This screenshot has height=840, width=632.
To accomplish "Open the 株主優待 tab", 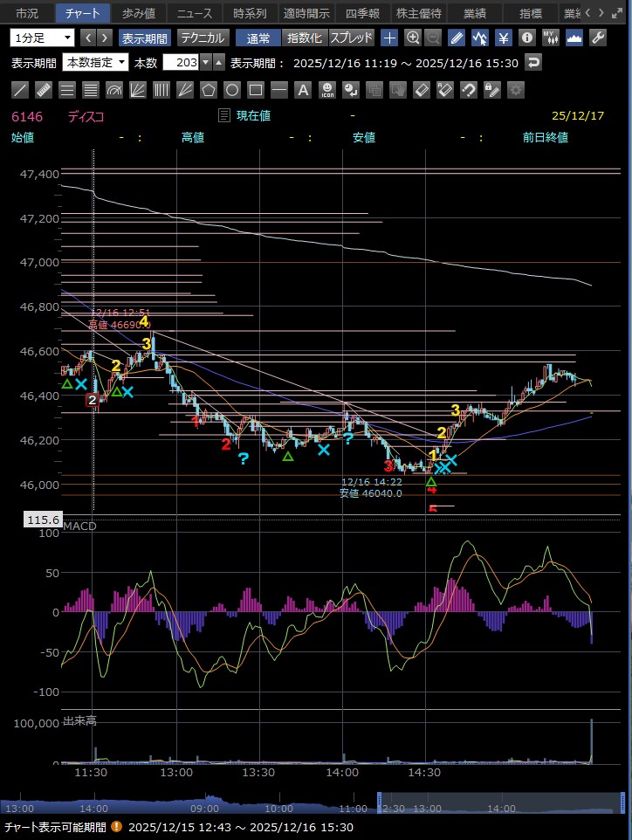I will [x=418, y=13].
